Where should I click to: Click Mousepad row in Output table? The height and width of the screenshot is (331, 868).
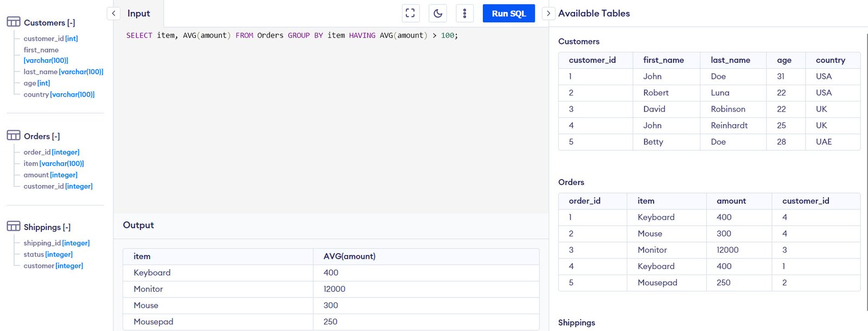pos(331,322)
